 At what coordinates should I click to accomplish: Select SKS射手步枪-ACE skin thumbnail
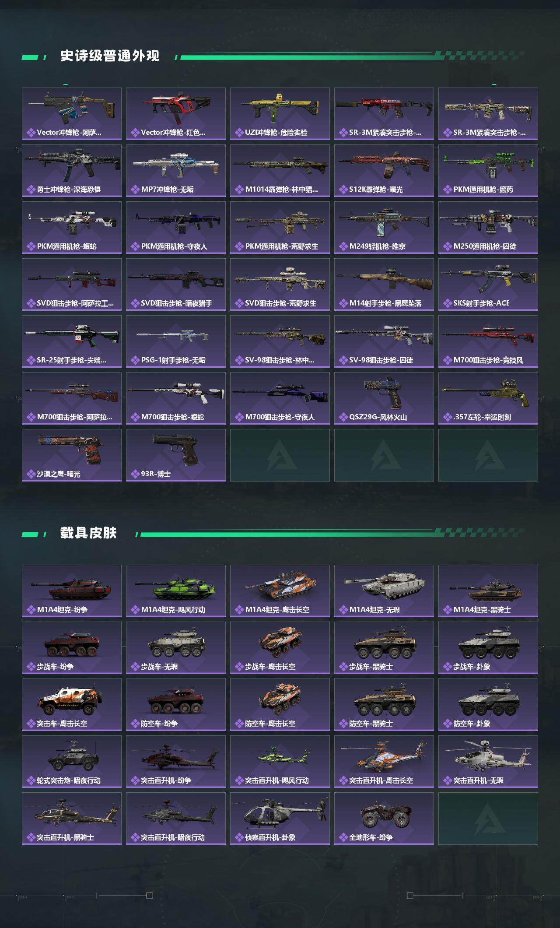[488, 285]
